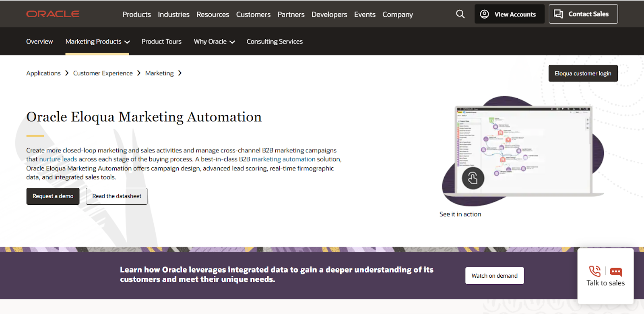The height and width of the screenshot is (314, 644).
Task: Follow the nurture leads link
Action: pos(58,159)
